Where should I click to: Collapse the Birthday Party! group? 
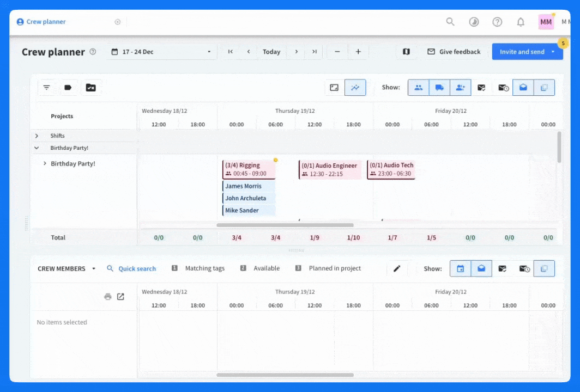[x=37, y=148]
